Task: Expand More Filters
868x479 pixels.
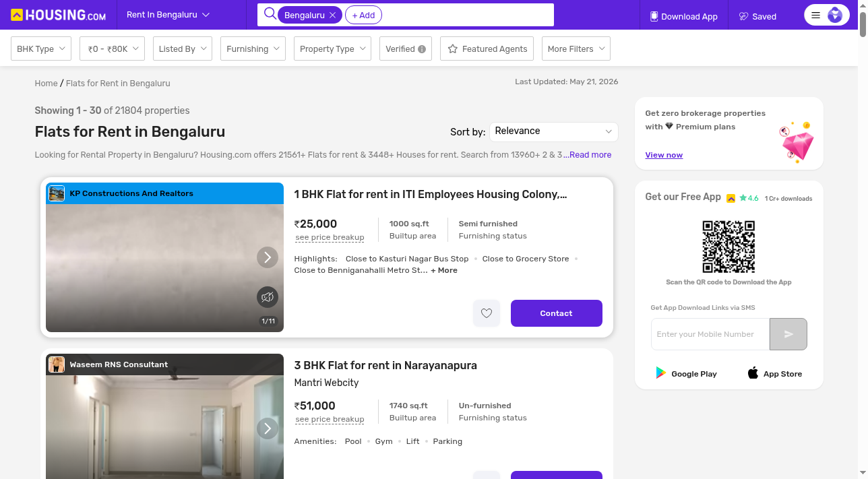Action: [576, 49]
